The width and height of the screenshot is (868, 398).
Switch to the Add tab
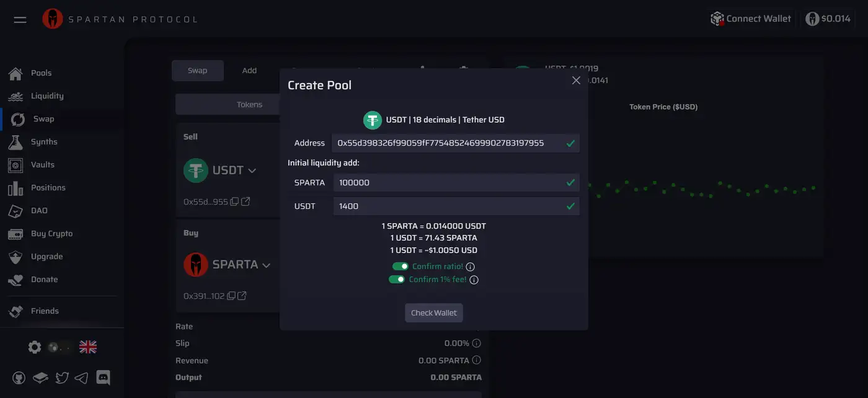[x=249, y=71]
